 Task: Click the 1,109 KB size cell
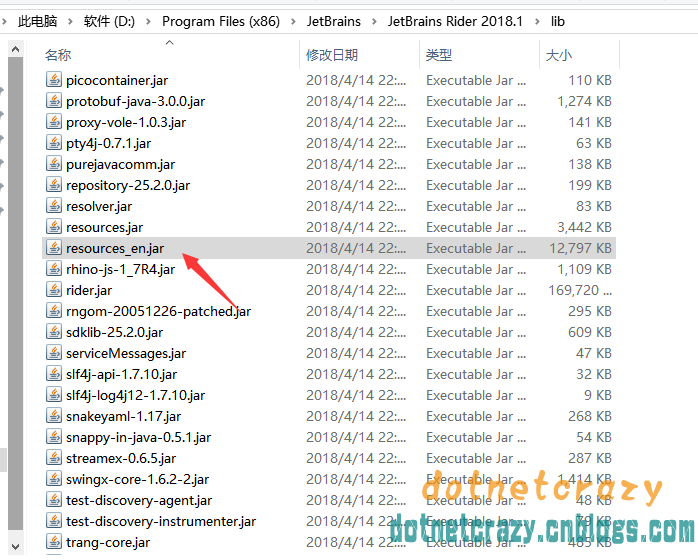584,269
